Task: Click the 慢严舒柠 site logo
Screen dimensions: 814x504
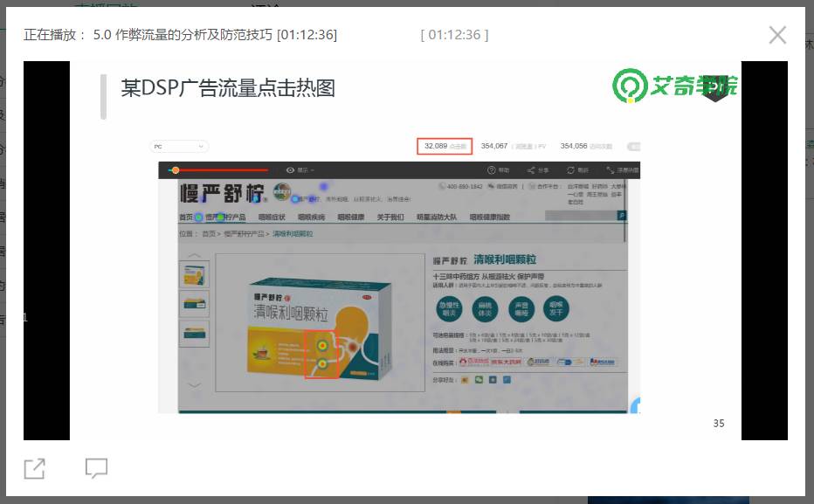Action: pyautogui.click(x=222, y=194)
